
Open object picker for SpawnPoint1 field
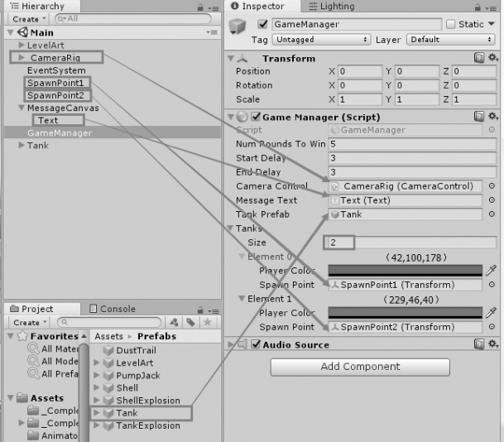coord(492,285)
